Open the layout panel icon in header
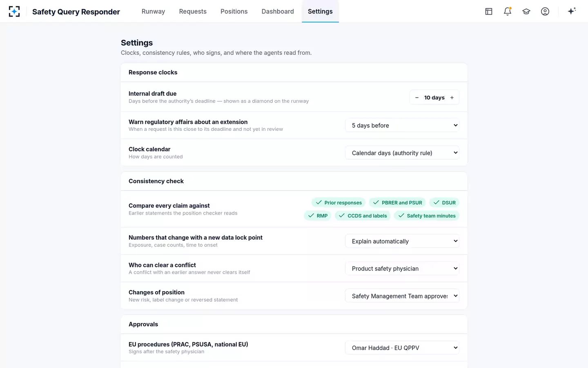 (x=489, y=11)
